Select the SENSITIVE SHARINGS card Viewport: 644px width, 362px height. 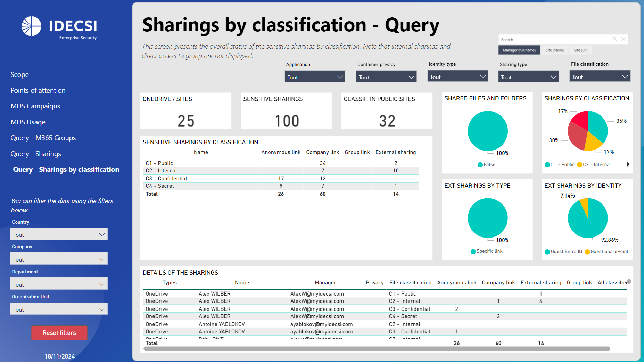click(286, 111)
